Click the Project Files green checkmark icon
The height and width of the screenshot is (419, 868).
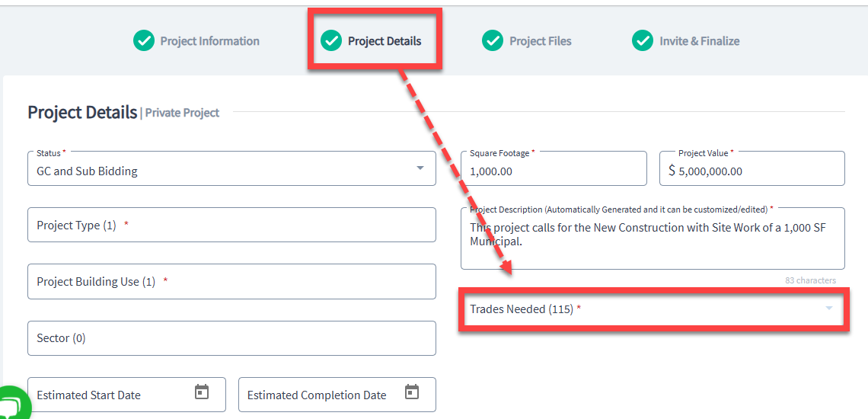tap(493, 40)
